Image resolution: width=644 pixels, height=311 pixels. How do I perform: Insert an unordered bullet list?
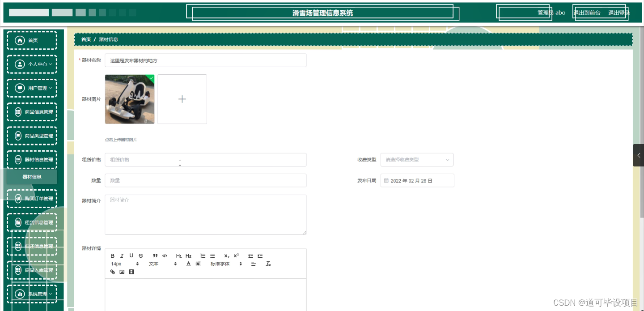pos(212,256)
